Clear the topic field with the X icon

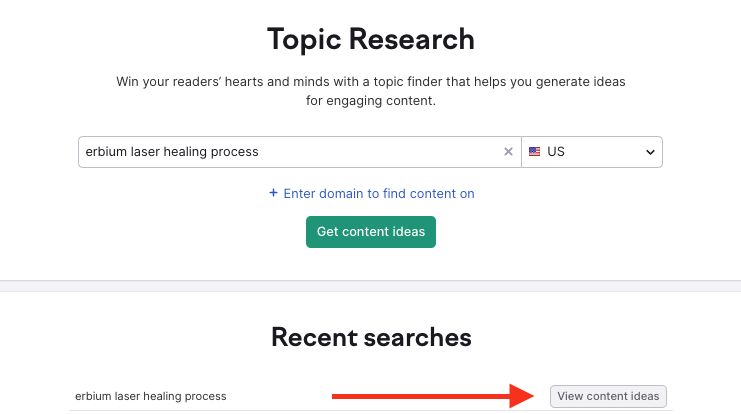(508, 152)
